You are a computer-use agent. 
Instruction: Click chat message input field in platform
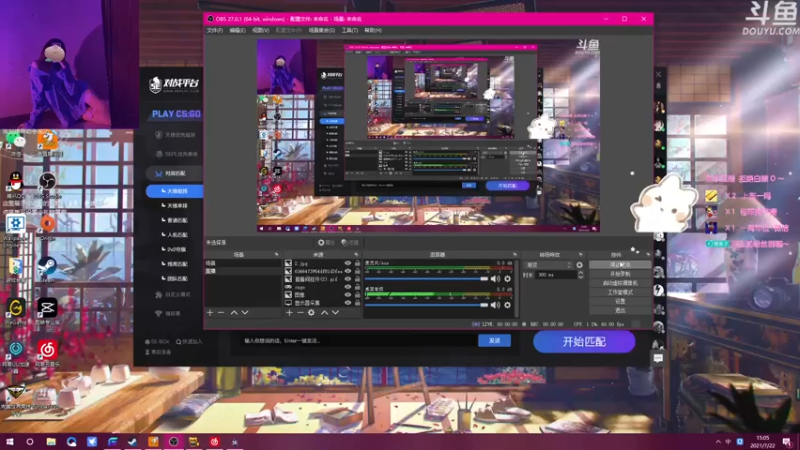pyautogui.click(x=358, y=340)
